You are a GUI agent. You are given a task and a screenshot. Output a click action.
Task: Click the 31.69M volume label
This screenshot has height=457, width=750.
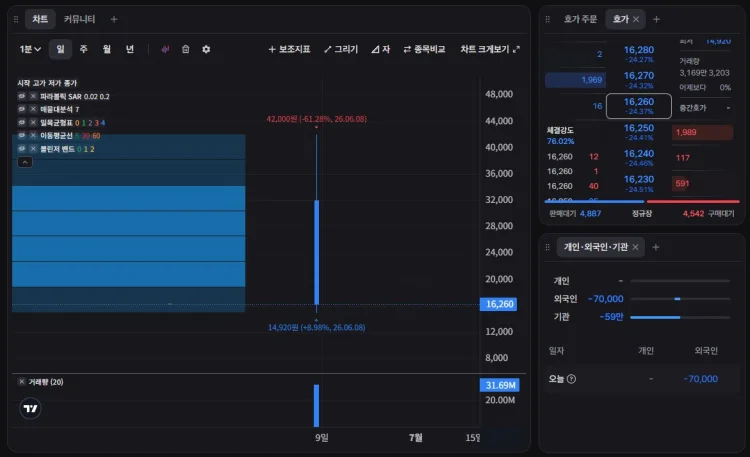[499, 385]
